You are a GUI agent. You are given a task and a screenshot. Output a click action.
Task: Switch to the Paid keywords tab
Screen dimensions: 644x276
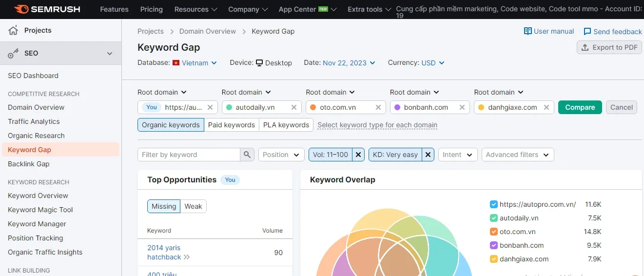(231, 125)
